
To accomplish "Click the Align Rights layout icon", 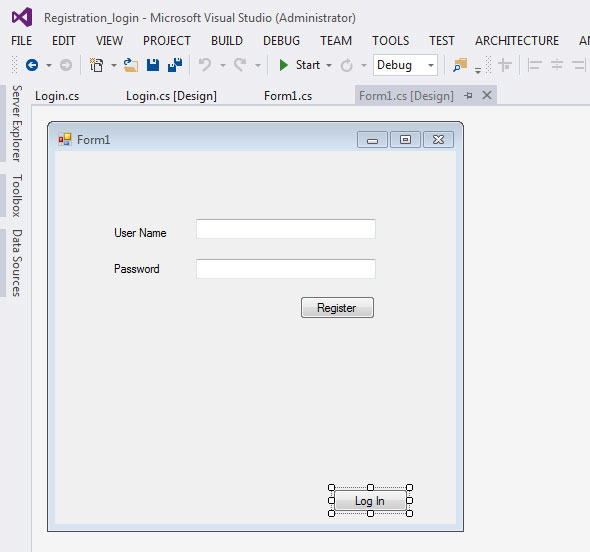I will tap(579, 65).
